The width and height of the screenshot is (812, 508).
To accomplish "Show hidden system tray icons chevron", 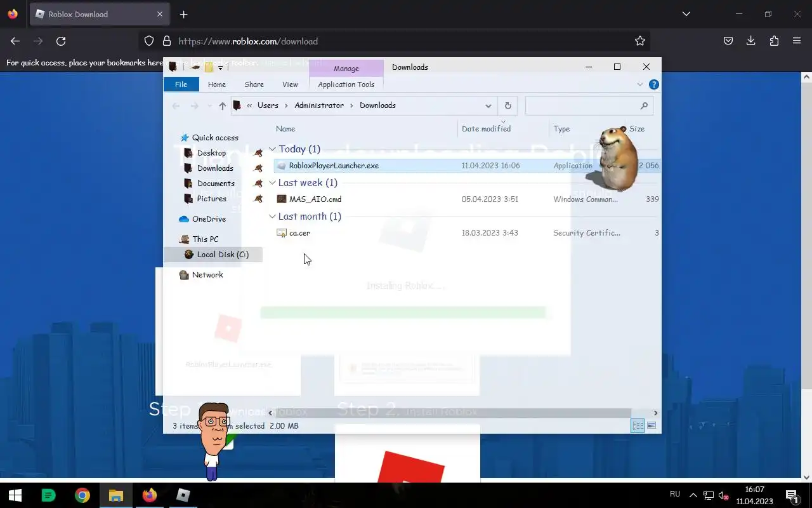I will [x=693, y=495].
